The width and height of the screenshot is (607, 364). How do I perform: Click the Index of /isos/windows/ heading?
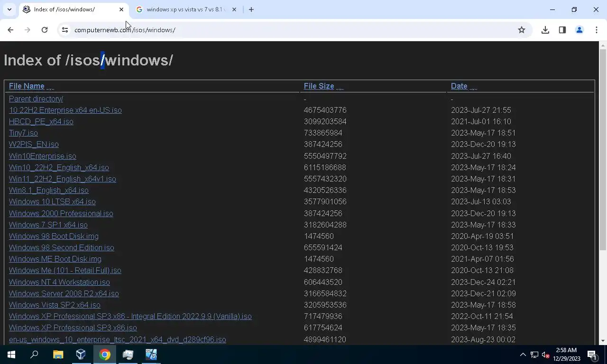(88, 60)
